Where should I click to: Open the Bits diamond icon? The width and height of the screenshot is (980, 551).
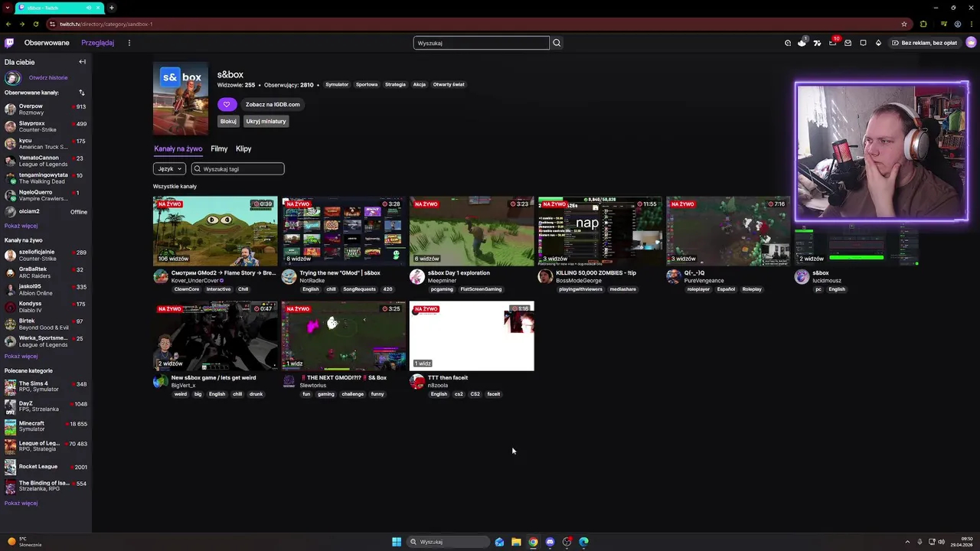(x=878, y=43)
